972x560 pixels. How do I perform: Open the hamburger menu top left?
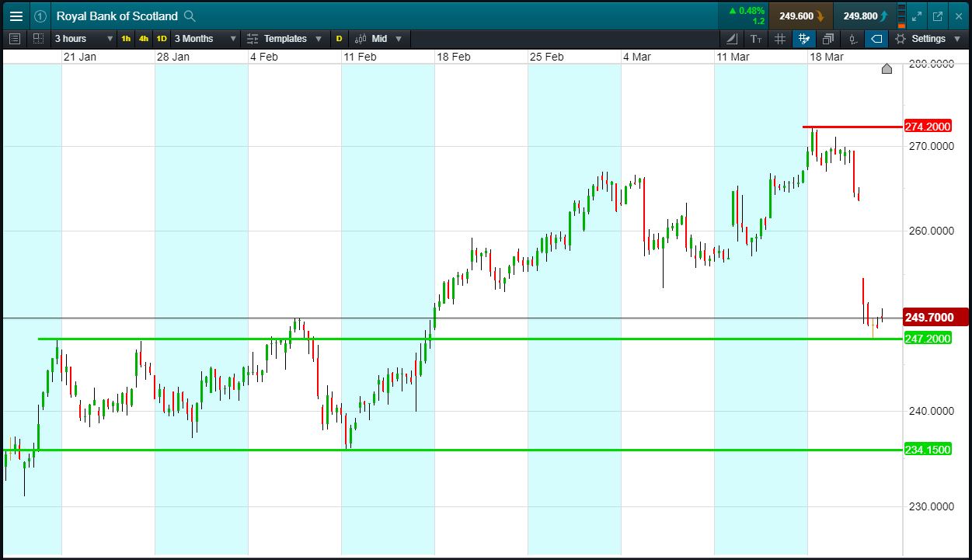pos(16,16)
